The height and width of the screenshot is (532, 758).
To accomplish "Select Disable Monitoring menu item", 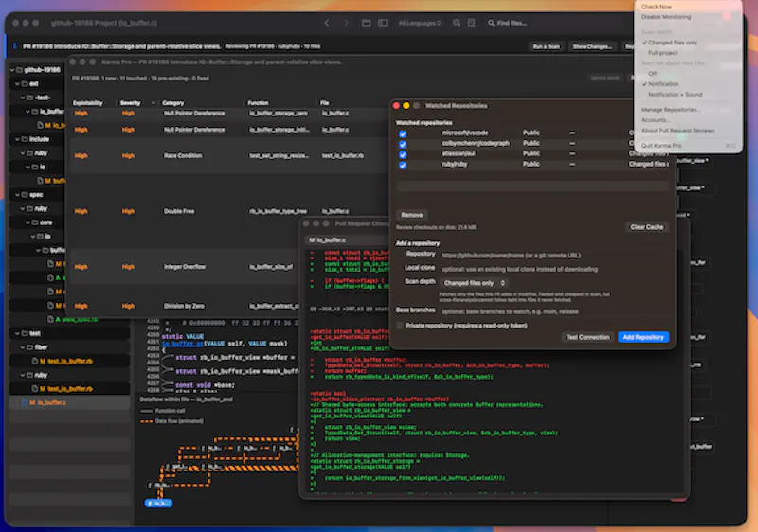I will [666, 17].
